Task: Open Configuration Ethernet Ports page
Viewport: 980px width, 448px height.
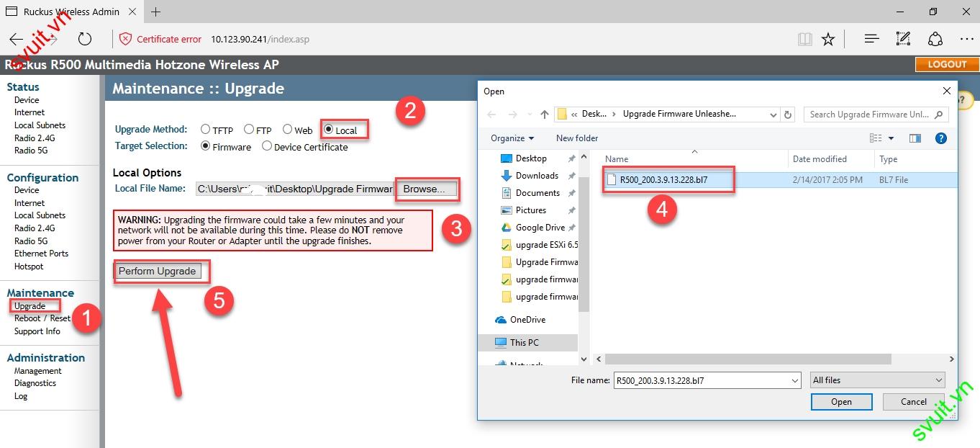Action: point(41,254)
